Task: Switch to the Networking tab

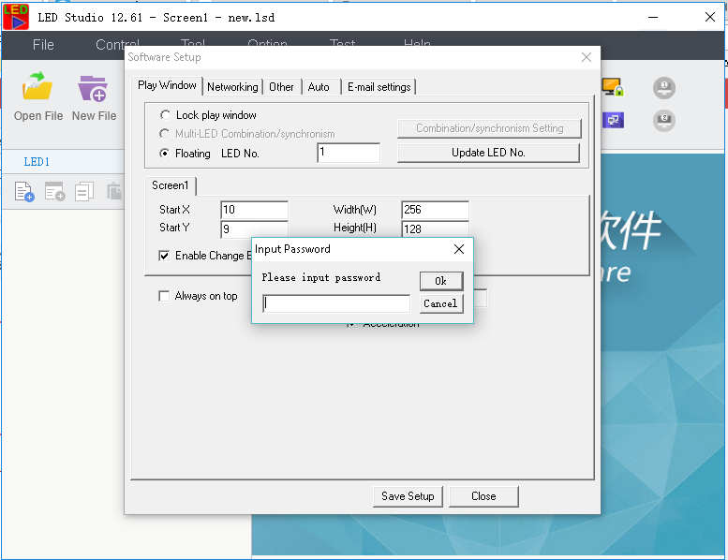Action: click(232, 87)
